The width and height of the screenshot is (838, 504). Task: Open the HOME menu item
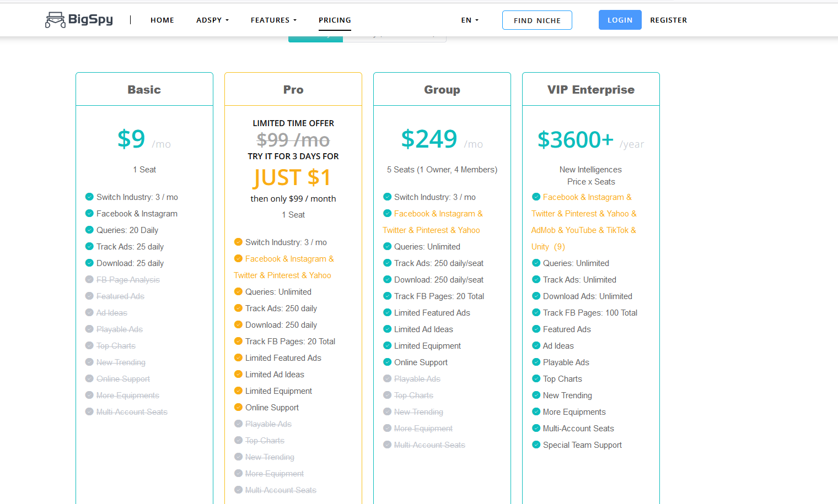162,20
